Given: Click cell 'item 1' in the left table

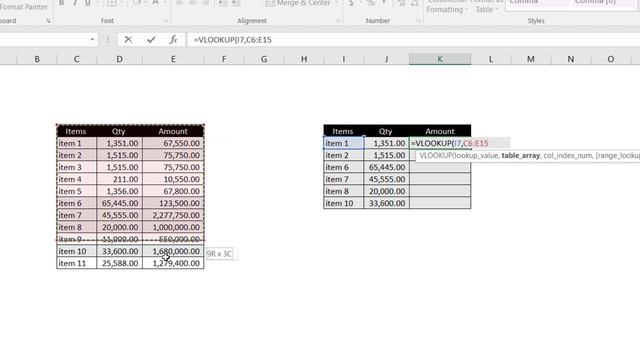Looking at the screenshot, I should pyautogui.click(x=76, y=143).
